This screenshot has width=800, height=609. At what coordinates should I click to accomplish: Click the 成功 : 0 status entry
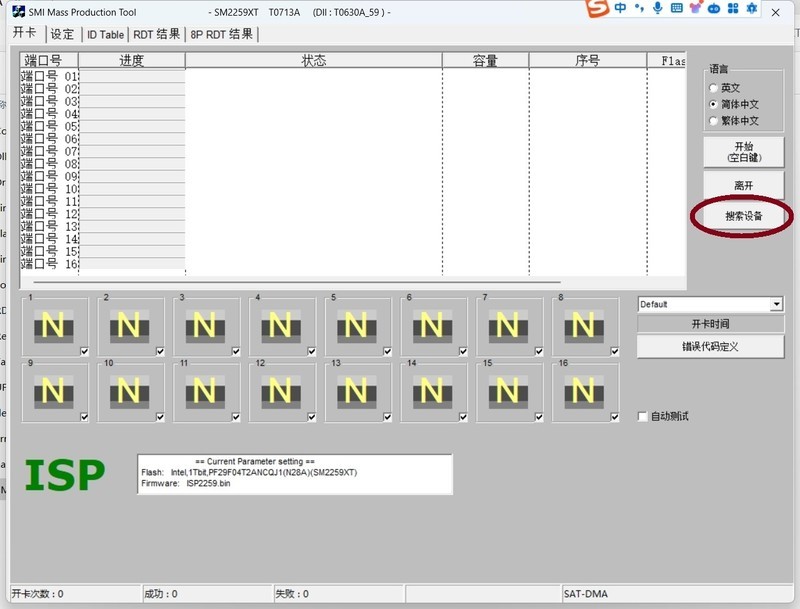[x=208, y=594]
